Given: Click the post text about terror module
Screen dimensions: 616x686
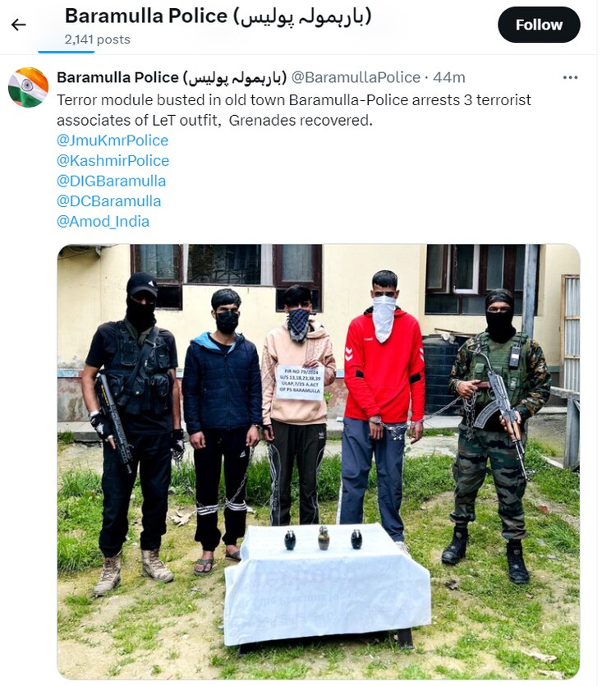Looking at the screenshot, I should pyautogui.click(x=293, y=110).
